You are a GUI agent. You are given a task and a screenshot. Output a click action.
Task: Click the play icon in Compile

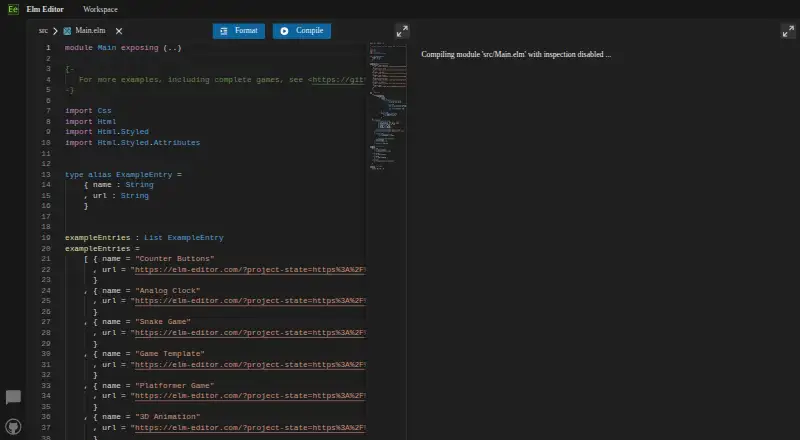(284, 31)
